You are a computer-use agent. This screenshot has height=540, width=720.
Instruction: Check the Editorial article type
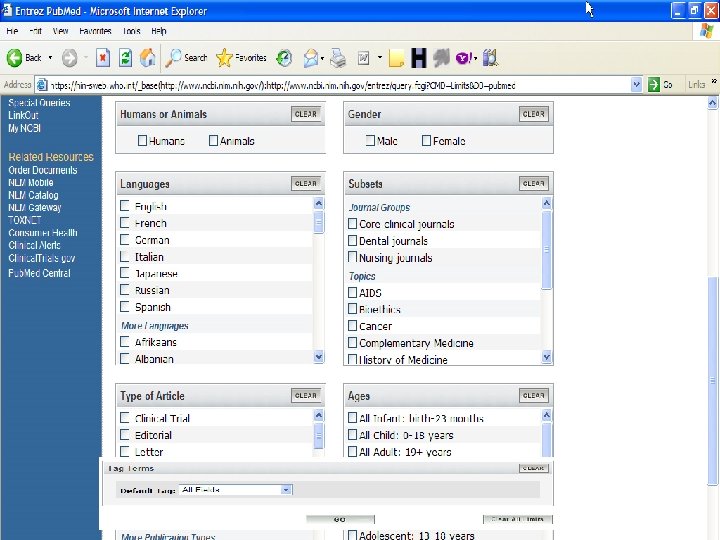124,434
